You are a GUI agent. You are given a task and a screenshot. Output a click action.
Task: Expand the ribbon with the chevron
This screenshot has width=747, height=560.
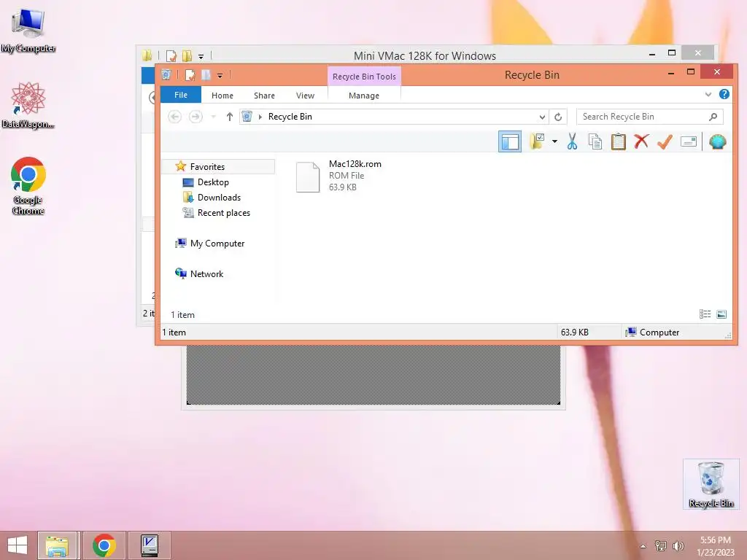click(708, 94)
